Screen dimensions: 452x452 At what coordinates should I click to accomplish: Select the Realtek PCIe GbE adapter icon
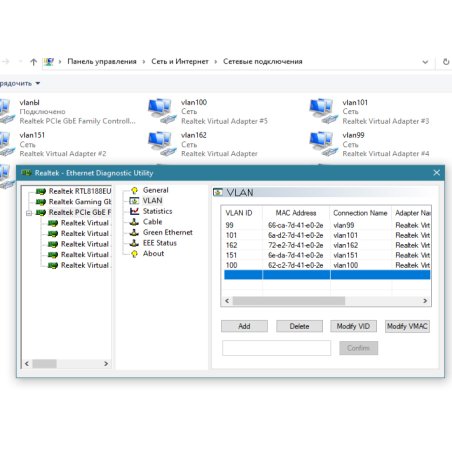click(x=41, y=213)
